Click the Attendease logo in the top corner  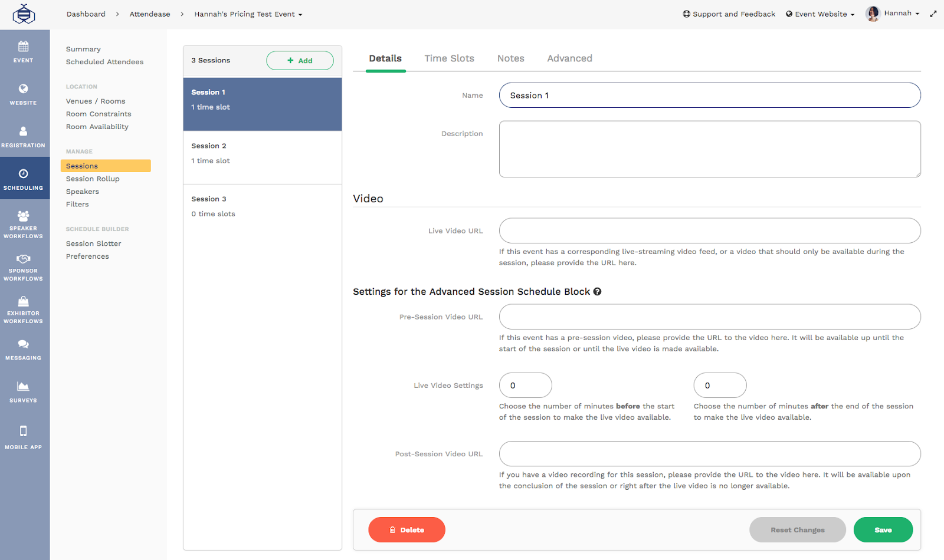[x=24, y=14]
